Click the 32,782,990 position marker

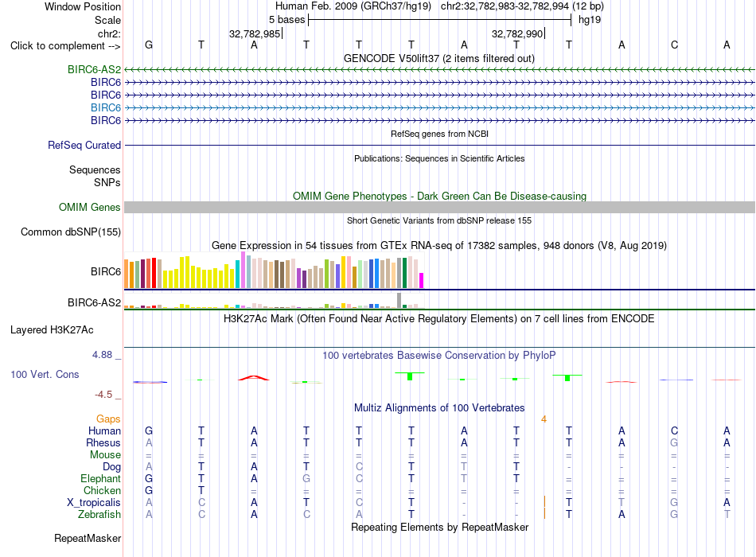[x=517, y=33]
